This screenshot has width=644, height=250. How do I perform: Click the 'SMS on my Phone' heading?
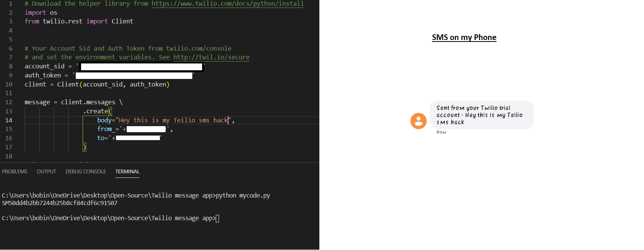464,37
